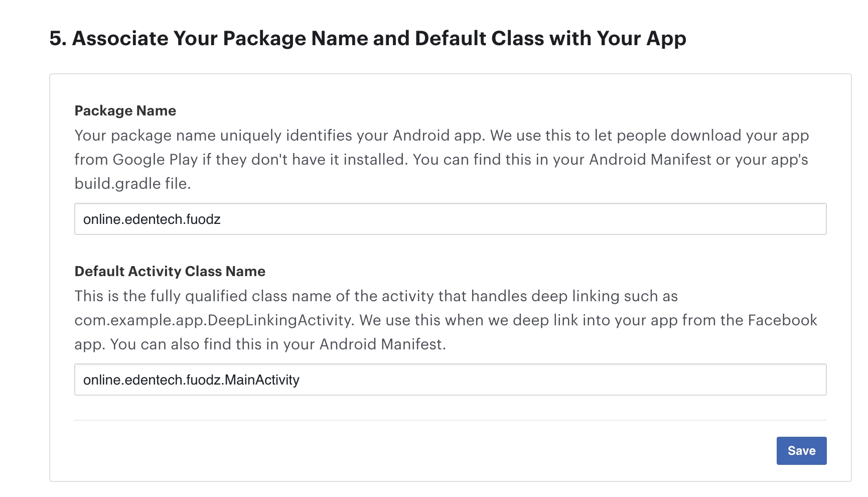Click "online.edentech.fuodz" text in Package Name field
The image size is (868, 497).
point(152,219)
